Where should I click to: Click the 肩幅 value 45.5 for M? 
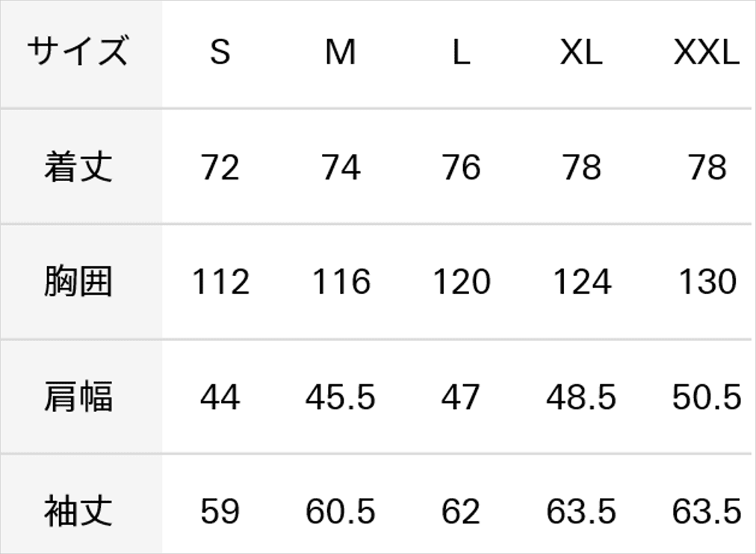tap(341, 397)
